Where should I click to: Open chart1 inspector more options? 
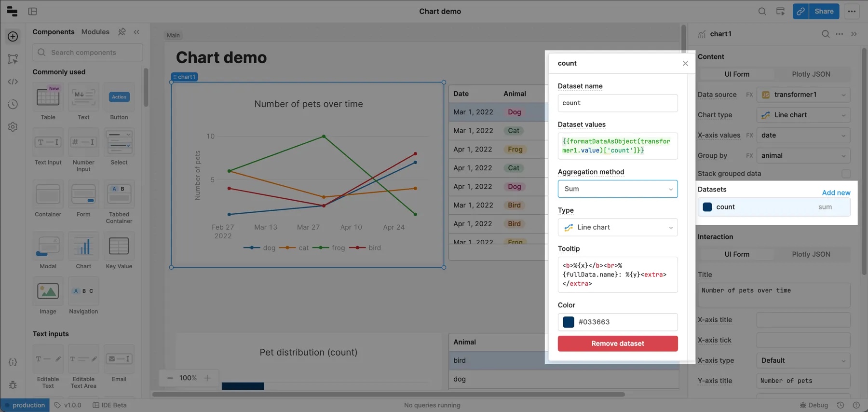tap(840, 34)
